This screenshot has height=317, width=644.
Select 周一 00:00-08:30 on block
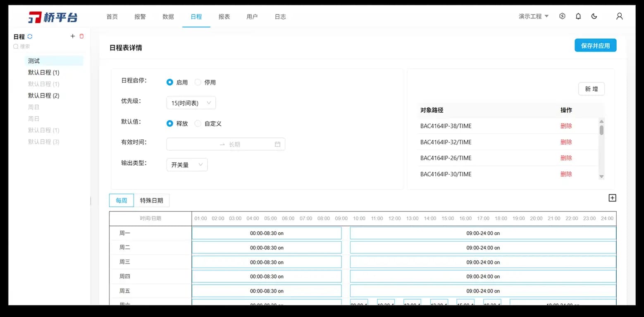tap(267, 233)
